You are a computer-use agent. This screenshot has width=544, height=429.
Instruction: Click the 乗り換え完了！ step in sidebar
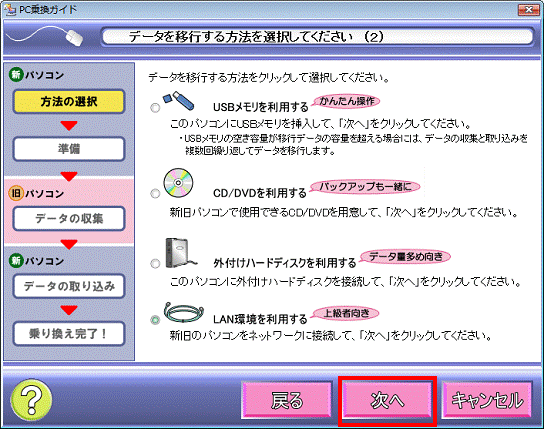pos(69,334)
